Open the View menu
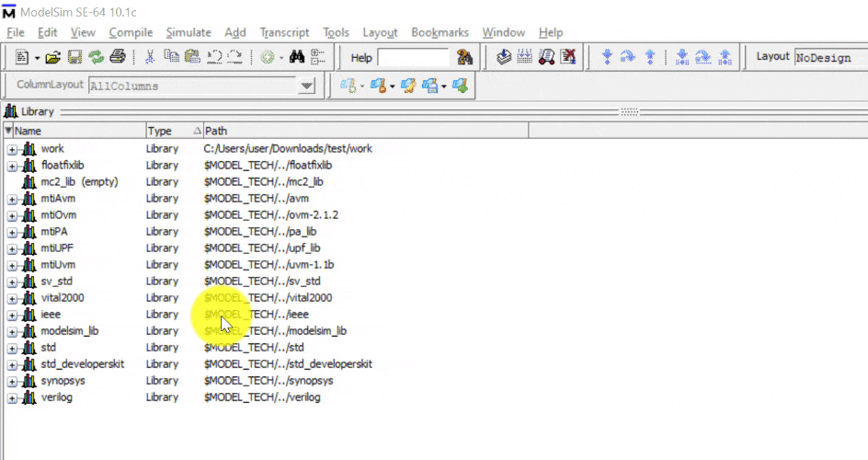The image size is (868, 460). click(x=83, y=32)
